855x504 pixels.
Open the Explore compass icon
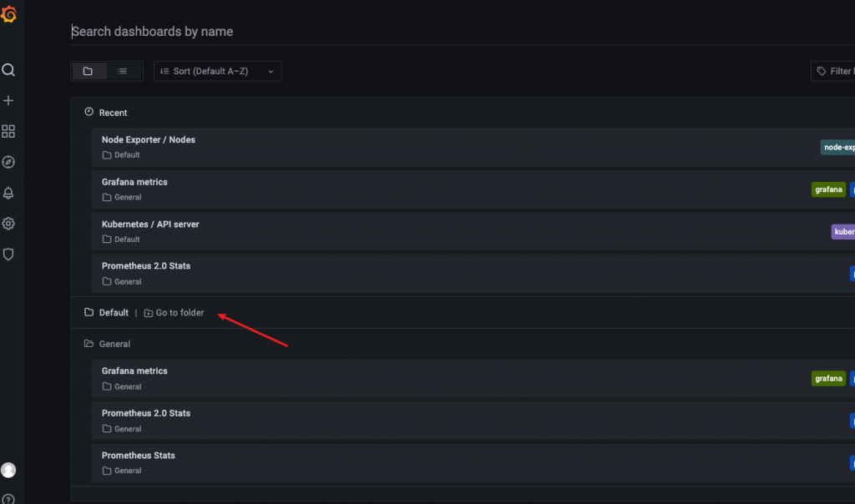(8, 162)
